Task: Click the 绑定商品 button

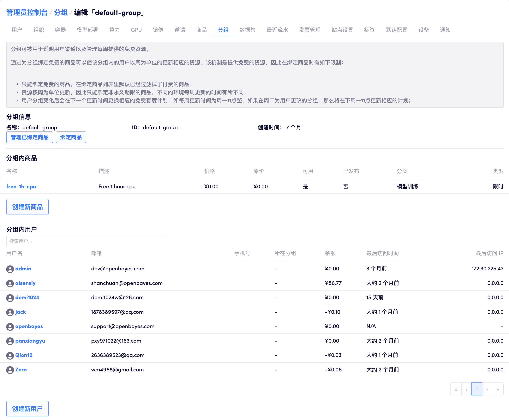Action: [71, 137]
